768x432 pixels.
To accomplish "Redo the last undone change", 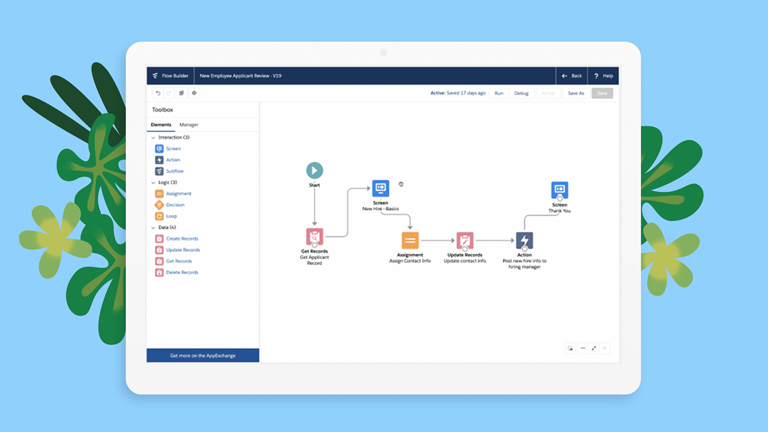I will [169, 93].
